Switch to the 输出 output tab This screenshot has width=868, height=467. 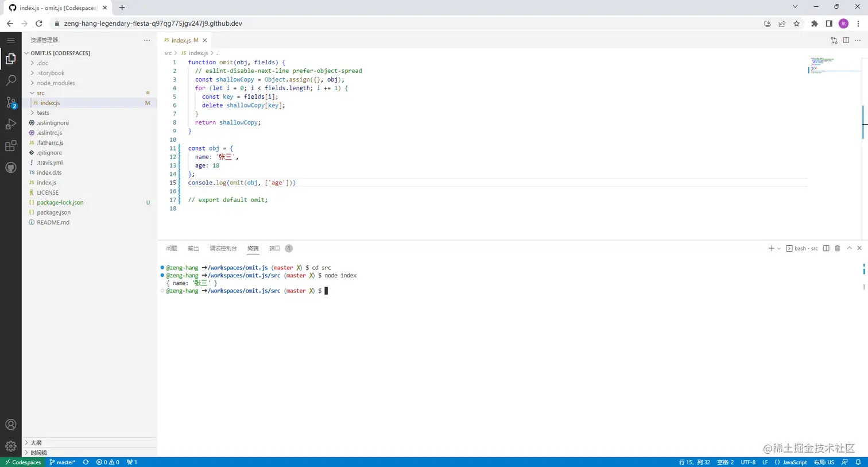tap(193, 248)
